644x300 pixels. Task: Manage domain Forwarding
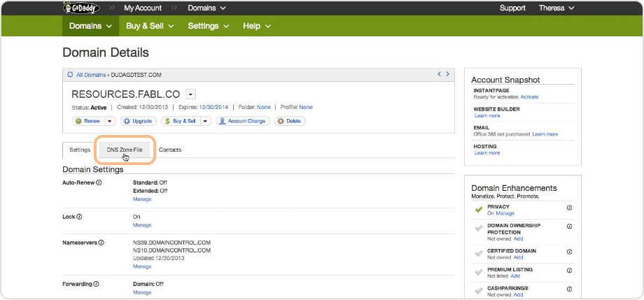pyautogui.click(x=142, y=292)
